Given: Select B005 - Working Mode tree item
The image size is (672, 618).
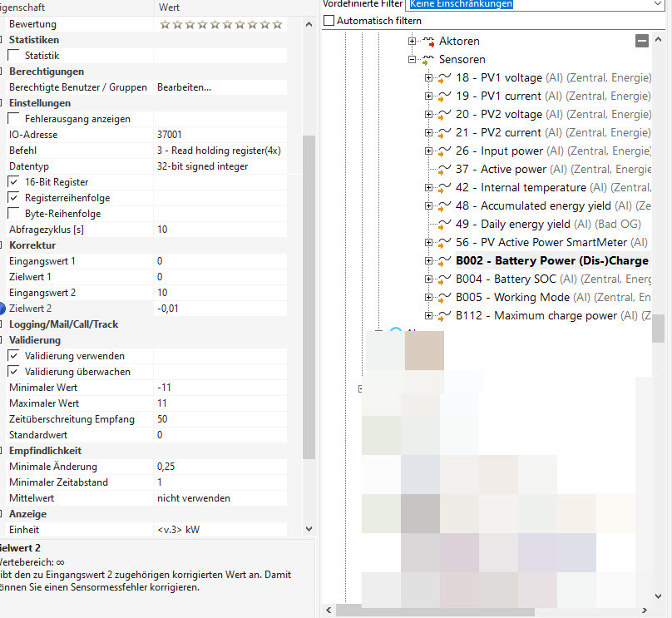Looking at the screenshot, I should pyautogui.click(x=553, y=298).
